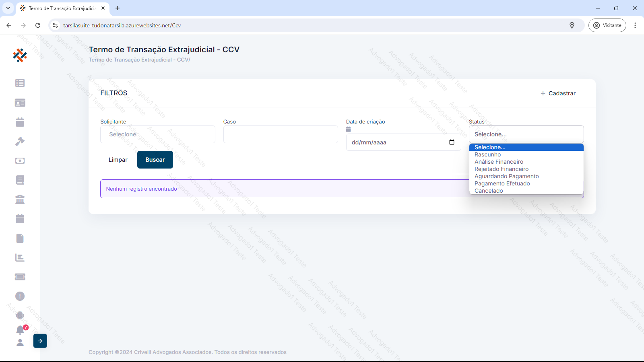644x362 pixels.
Task: Click the ticket icon in sidebar
Action: click(20, 277)
